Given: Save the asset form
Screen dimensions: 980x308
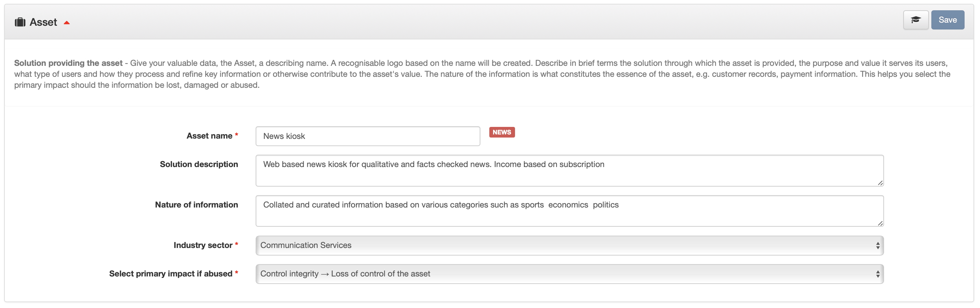Looking at the screenshot, I should (947, 20).
